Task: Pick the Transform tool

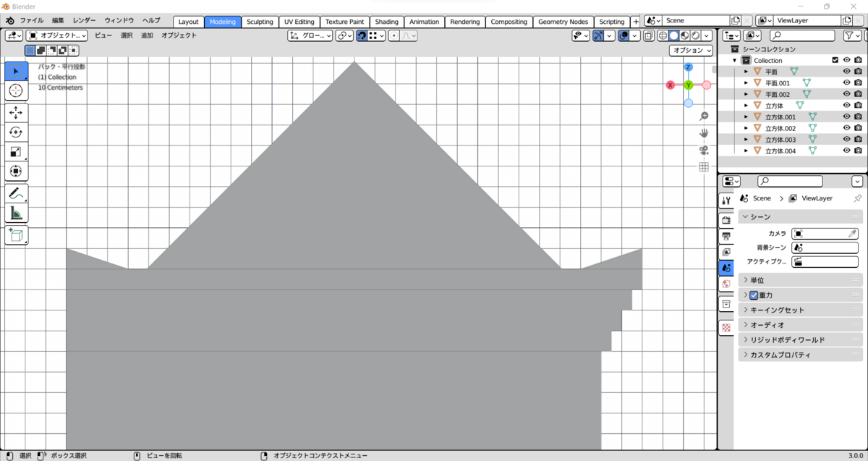Action: tap(17, 172)
